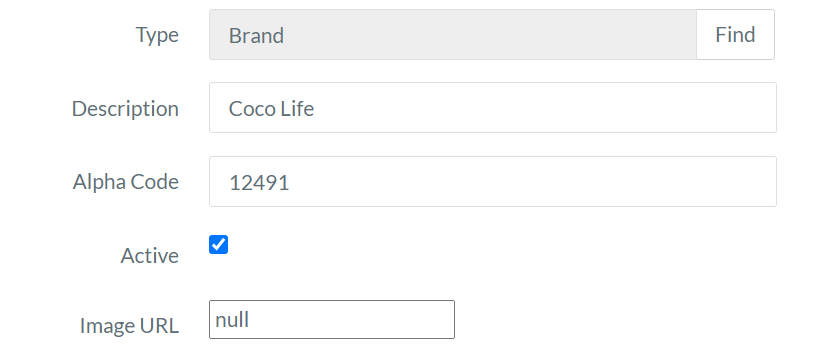
Task: Click the Alpha Code label
Action: [x=126, y=182]
